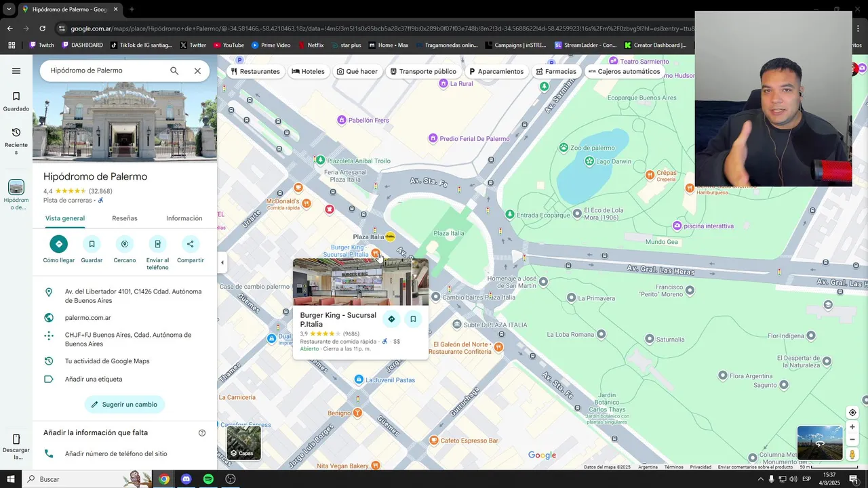Image resolution: width=868 pixels, height=488 pixels.
Task: Click Añadir una etiqueta
Action: point(94,380)
